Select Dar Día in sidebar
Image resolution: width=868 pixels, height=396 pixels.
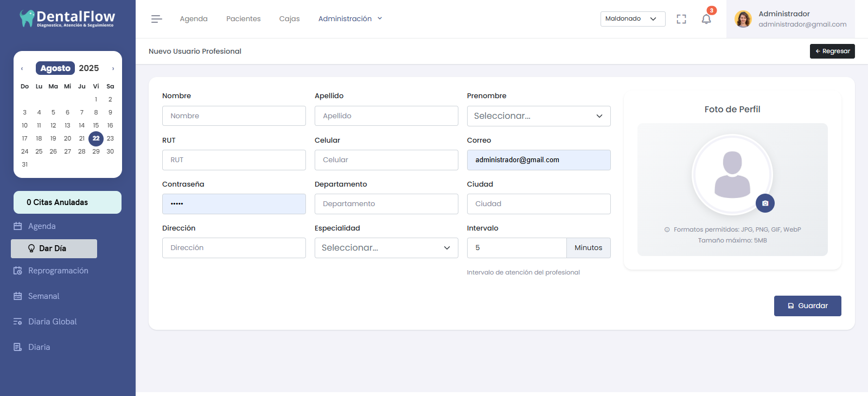point(54,248)
